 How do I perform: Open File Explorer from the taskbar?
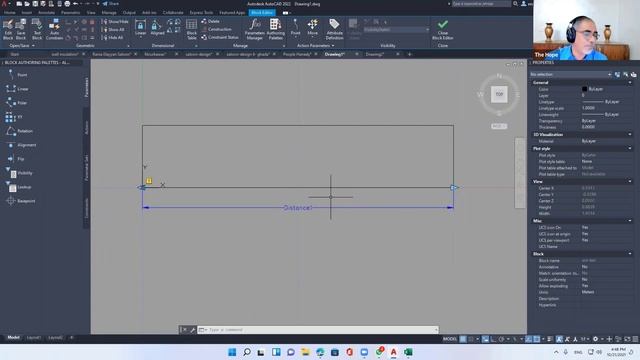[x=305, y=352]
